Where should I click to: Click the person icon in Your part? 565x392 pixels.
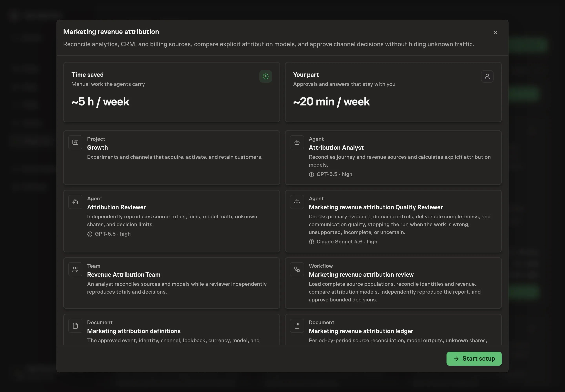[487, 76]
